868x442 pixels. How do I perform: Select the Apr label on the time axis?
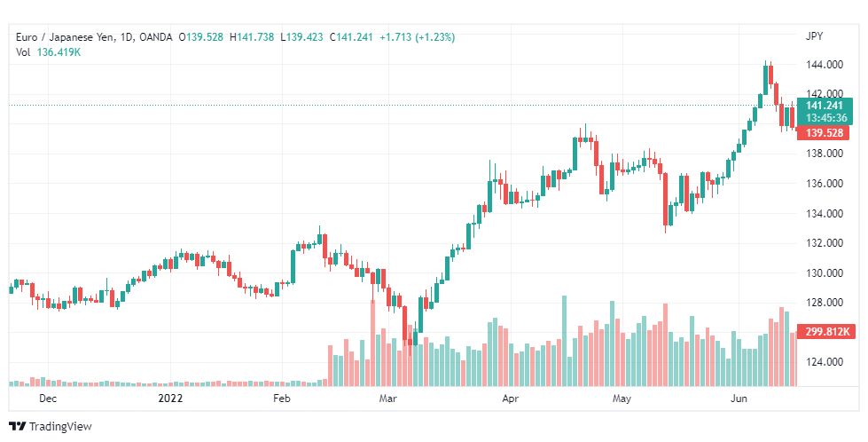pos(511,399)
